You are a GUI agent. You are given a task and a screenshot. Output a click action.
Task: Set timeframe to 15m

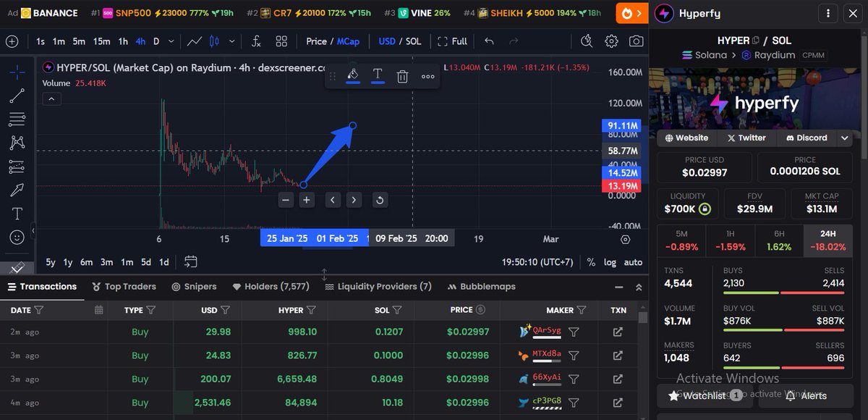point(102,41)
